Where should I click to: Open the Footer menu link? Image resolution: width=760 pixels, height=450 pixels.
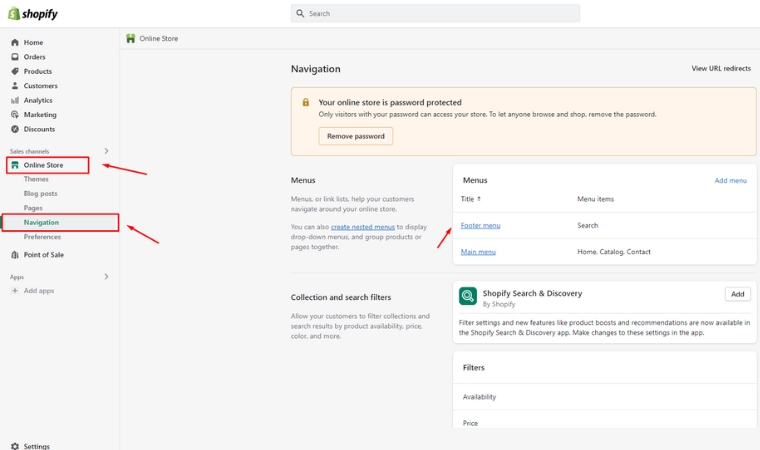click(480, 226)
